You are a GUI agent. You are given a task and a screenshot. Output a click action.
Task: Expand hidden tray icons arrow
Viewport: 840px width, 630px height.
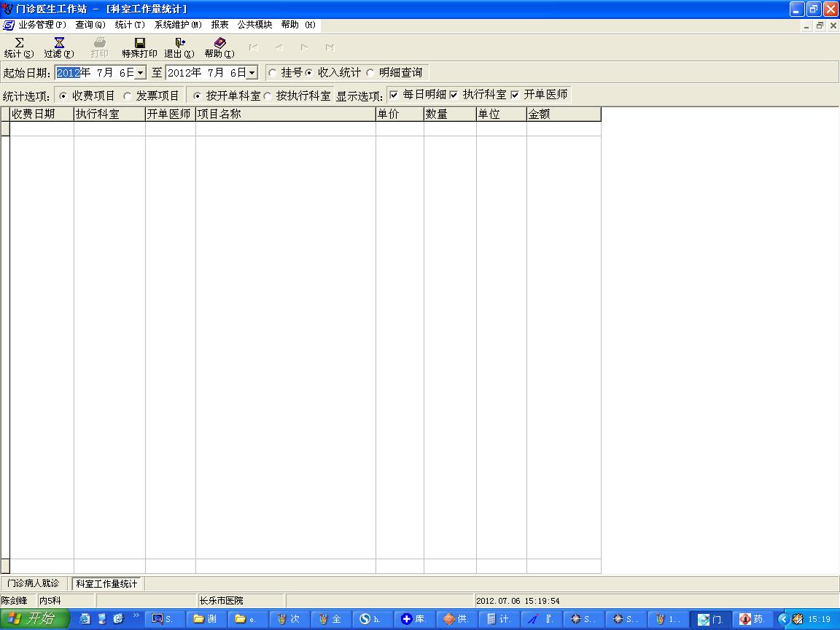[x=783, y=619]
